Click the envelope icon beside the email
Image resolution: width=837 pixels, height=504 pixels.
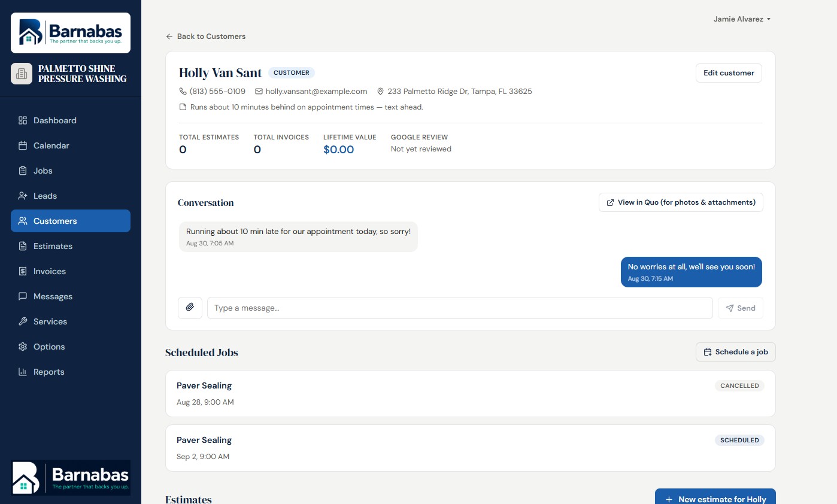[x=259, y=92]
